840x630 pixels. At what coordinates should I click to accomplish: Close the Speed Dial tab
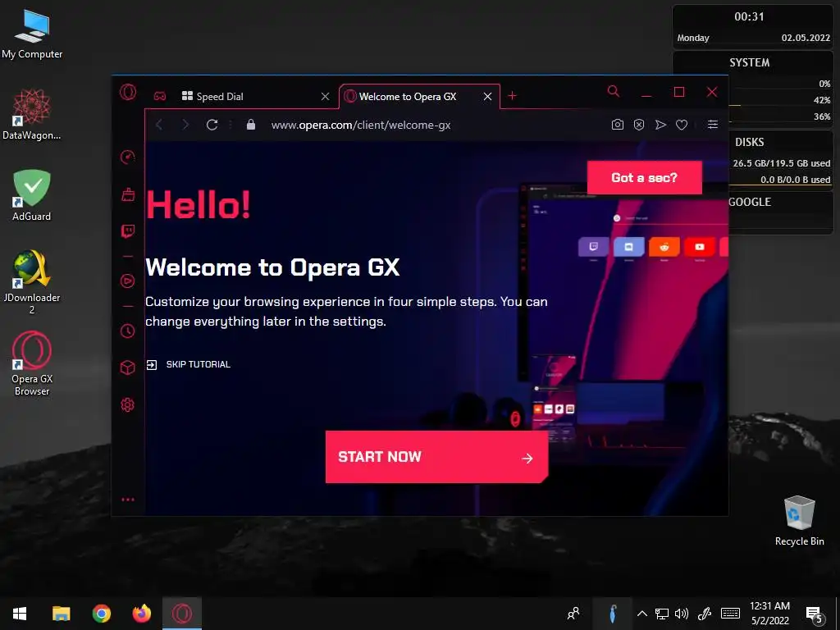click(325, 97)
